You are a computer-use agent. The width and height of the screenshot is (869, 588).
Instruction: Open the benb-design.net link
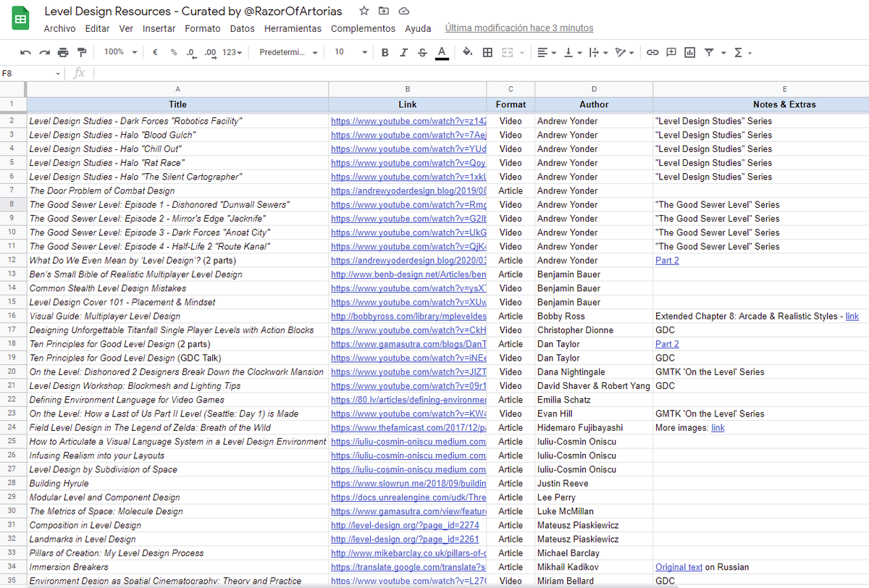pyautogui.click(x=408, y=274)
